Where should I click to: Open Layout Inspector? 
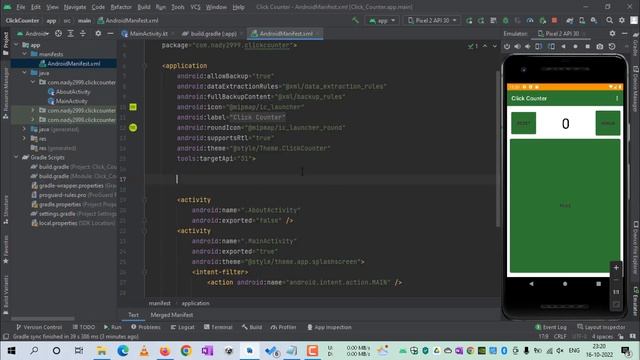click(x=601, y=327)
